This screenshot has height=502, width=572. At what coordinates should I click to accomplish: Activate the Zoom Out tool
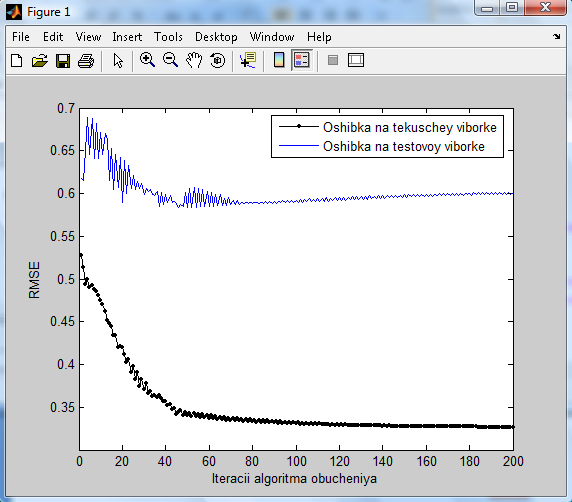170,60
